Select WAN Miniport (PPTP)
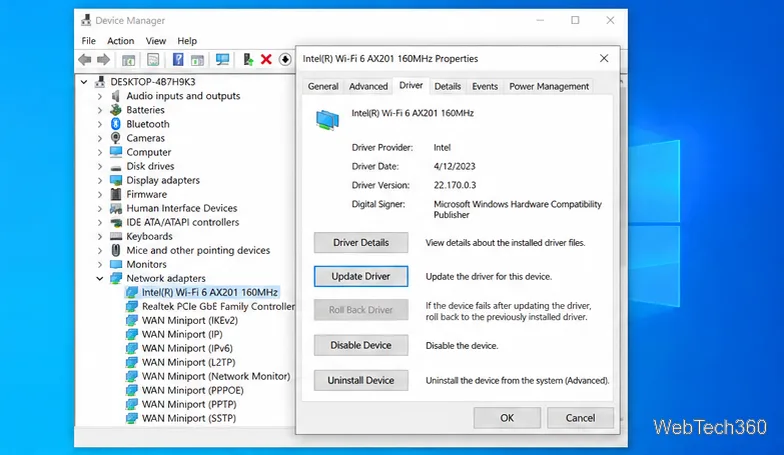784x455 pixels. [189, 404]
